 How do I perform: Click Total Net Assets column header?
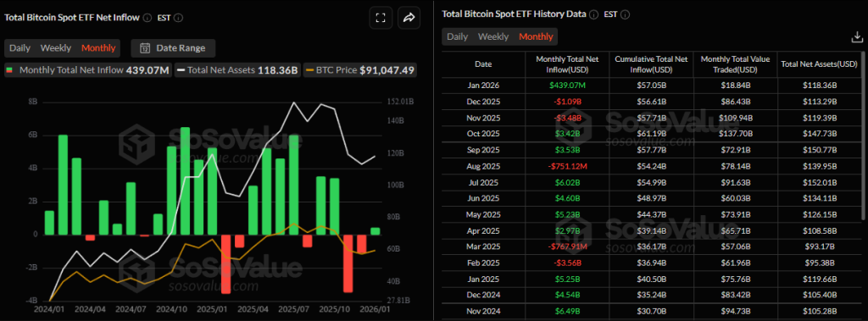820,64
